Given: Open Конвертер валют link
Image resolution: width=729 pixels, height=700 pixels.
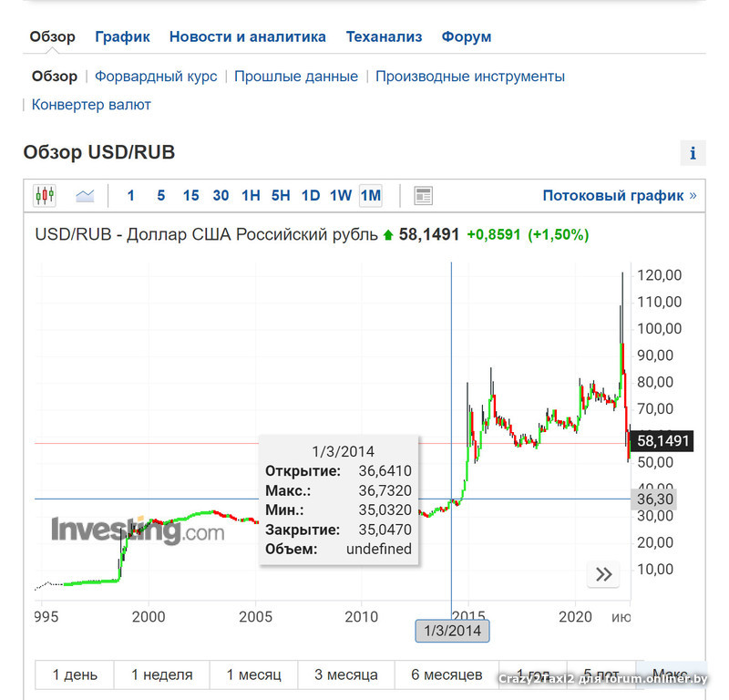Looking at the screenshot, I should tap(91, 105).
